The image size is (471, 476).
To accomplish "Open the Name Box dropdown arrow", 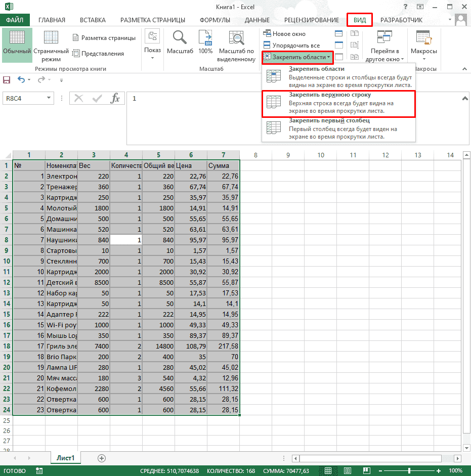I will point(49,98).
